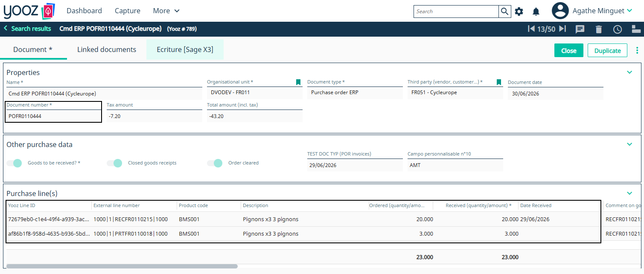This screenshot has width=644, height=274.
Task: Click the trash delete icon
Action: tap(599, 29)
